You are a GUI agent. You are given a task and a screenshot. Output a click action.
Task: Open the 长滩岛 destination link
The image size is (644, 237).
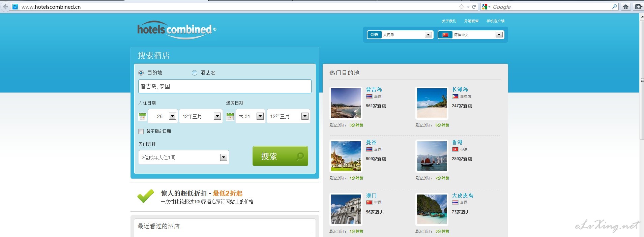[x=460, y=89]
